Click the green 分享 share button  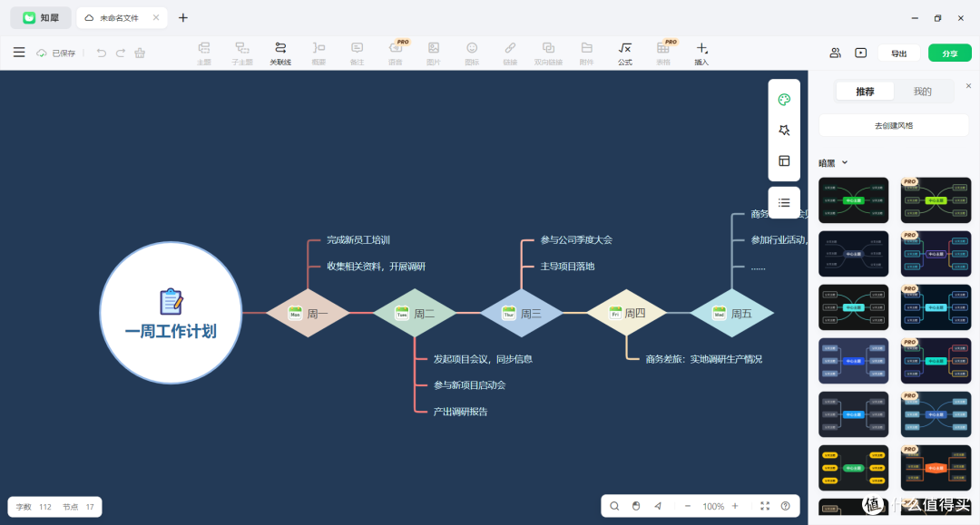click(x=950, y=53)
